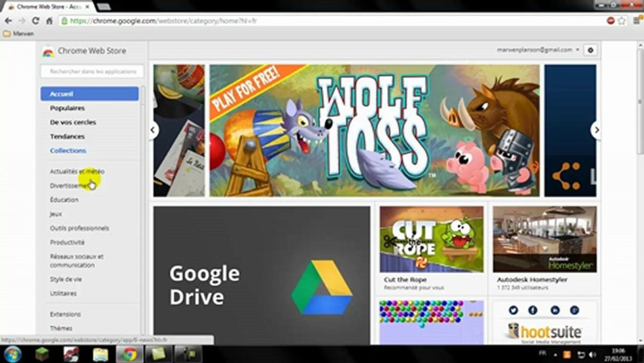Viewport: 644px width, 363px height.
Task: Show next banner with right carousel arrow
Action: [596, 130]
